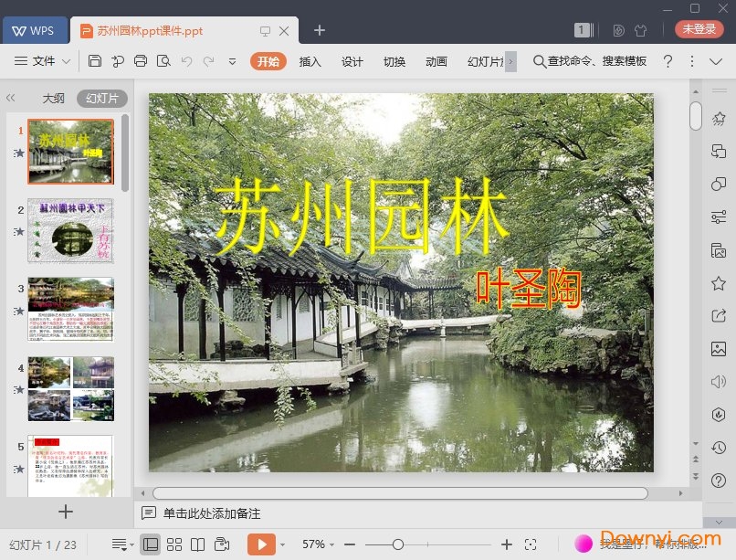The width and height of the screenshot is (736, 560).
Task: Click the Save icon in quick access toolbar
Action: coord(97,61)
